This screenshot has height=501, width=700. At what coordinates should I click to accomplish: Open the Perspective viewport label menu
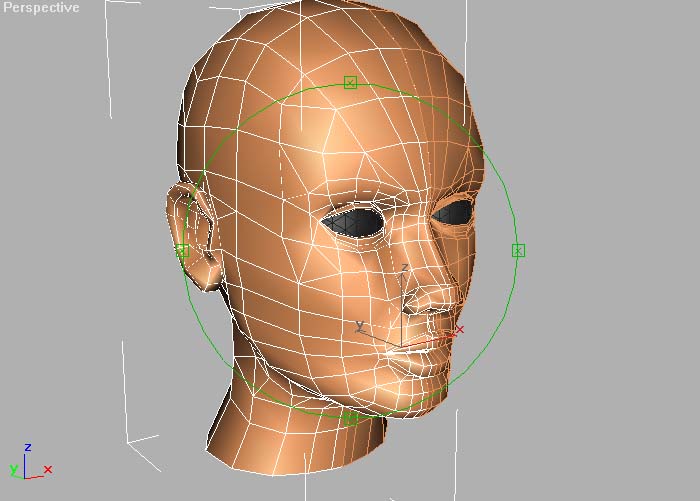pos(41,8)
